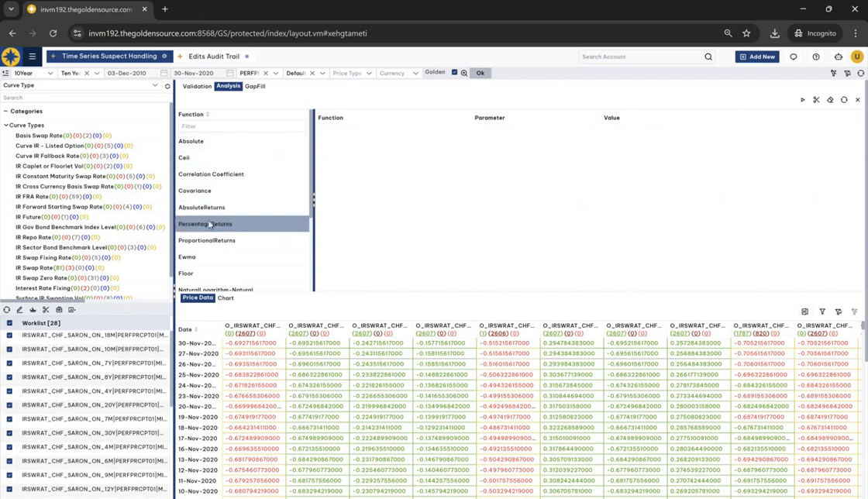Click the refresh icon beside Curve Type
Screen dimensions: 868x499
tap(167, 86)
